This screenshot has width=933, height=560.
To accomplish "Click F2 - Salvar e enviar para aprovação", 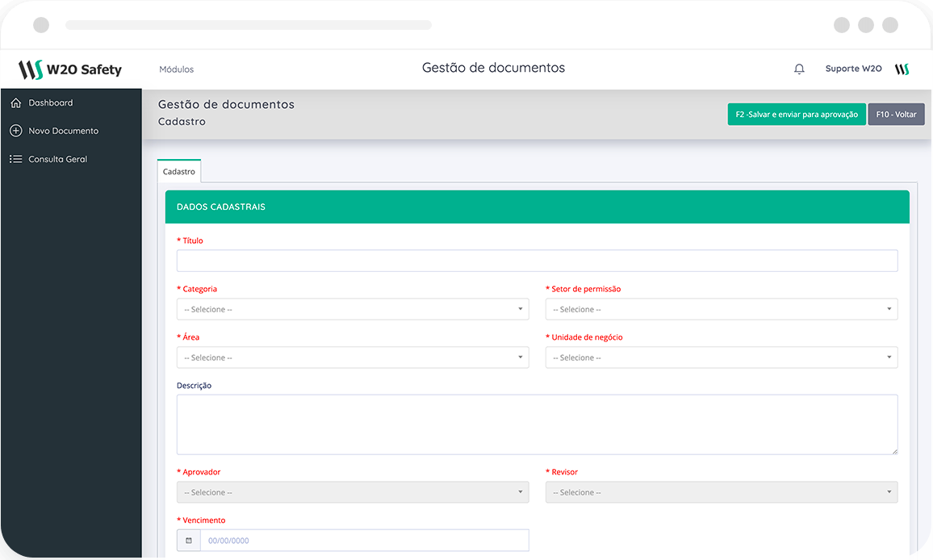I will pyautogui.click(x=796, y=114).
